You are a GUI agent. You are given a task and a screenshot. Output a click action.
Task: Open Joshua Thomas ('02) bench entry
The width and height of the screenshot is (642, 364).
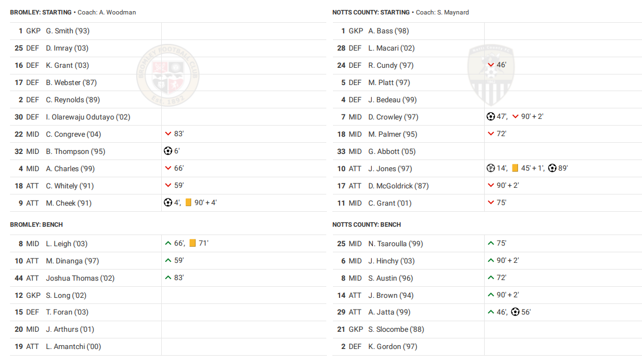point(72,278)
